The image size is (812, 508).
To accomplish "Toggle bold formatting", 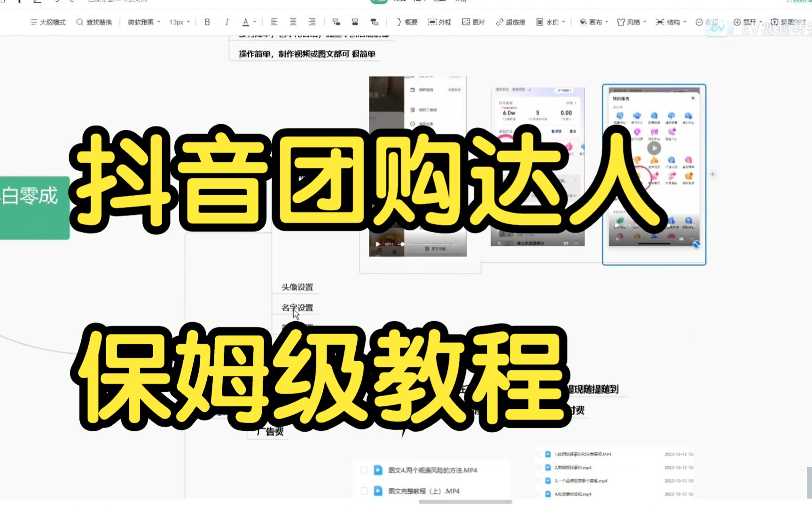I will click(207, 22).
